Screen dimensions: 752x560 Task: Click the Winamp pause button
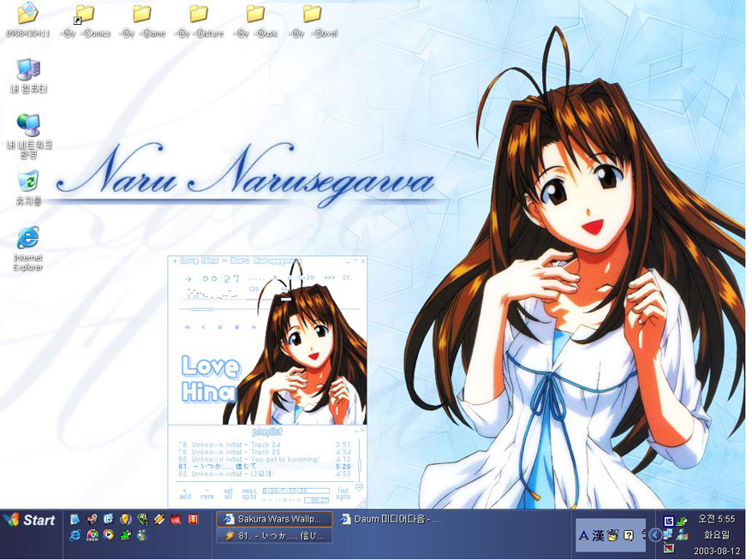point(220,327)
